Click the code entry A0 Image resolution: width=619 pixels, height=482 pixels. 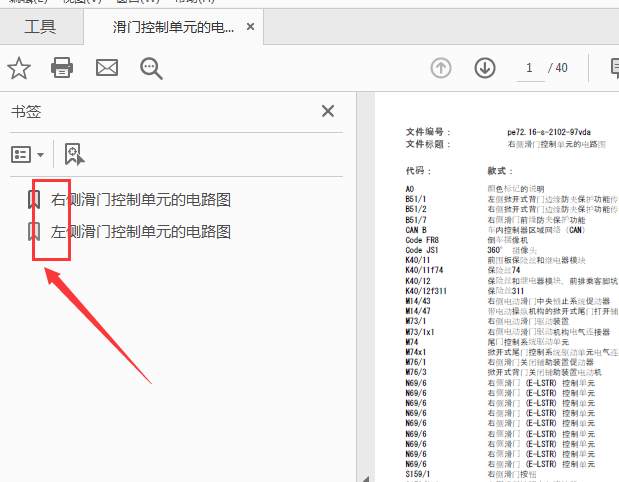coord(410,189)
